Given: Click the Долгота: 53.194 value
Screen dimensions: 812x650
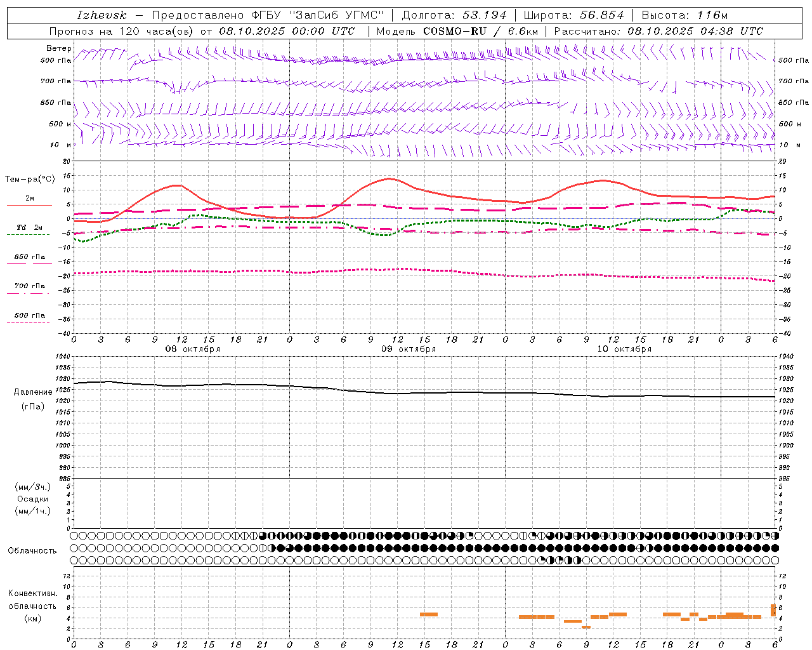Looking at the screenshot, I should [x=454, y=15].
